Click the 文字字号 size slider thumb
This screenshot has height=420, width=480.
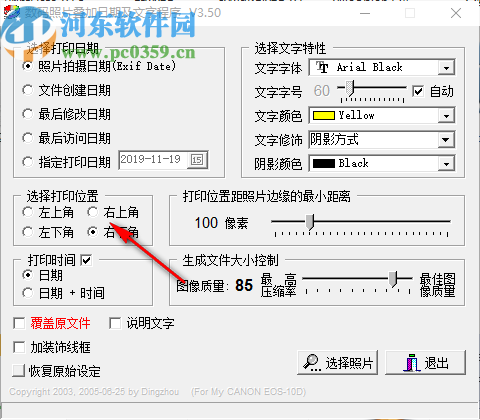[x=349, y=88]
